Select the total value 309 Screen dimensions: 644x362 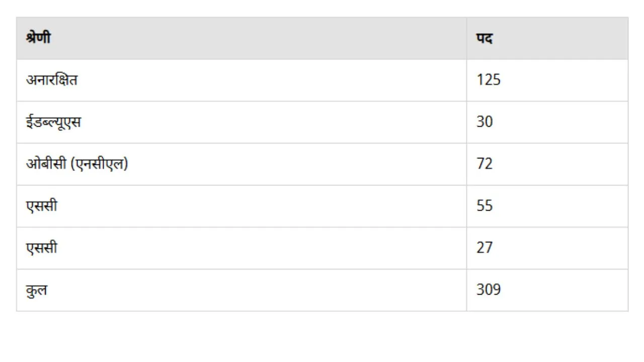pyautogui.click(x=489, y=290)
